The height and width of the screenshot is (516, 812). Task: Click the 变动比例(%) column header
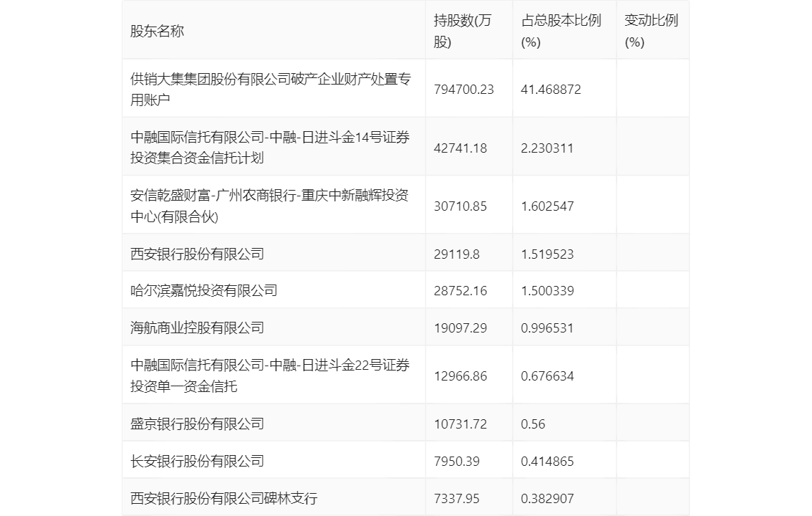click(x=651, y=31)
